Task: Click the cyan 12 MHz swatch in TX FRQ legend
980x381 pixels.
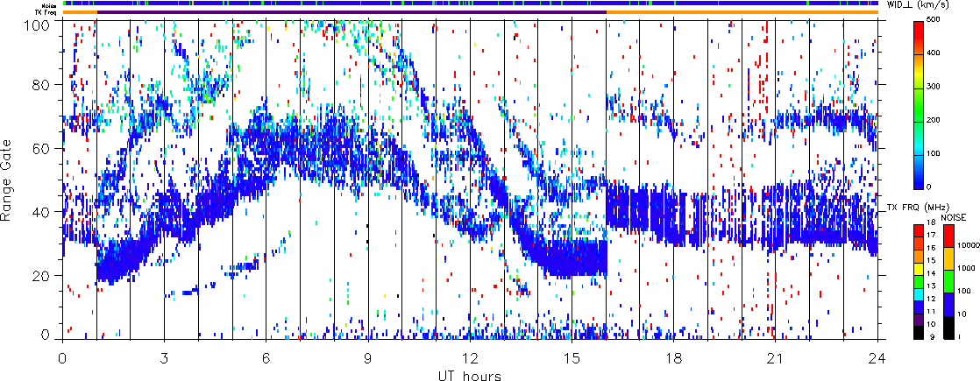Action: tap(919, 295)
